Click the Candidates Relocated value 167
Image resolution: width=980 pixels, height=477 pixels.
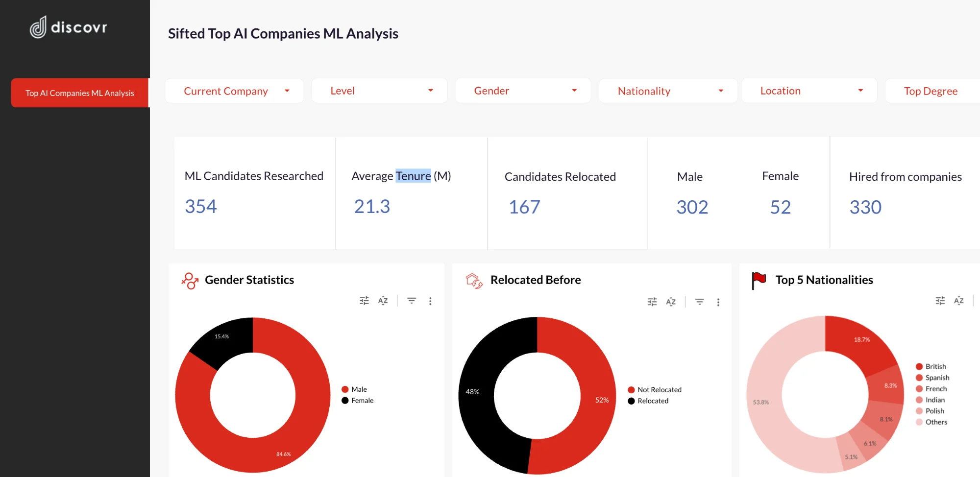pos(524,207)
